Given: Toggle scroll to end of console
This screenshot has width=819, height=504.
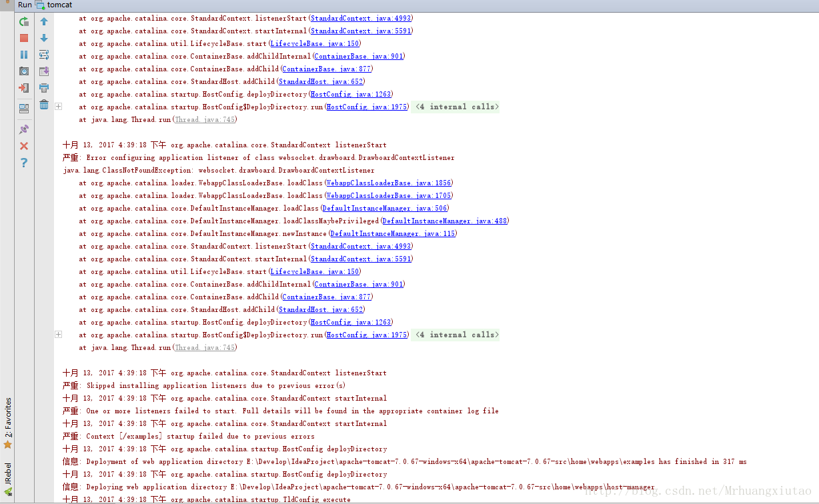Looking at the screenshot, I should [44, 71].
